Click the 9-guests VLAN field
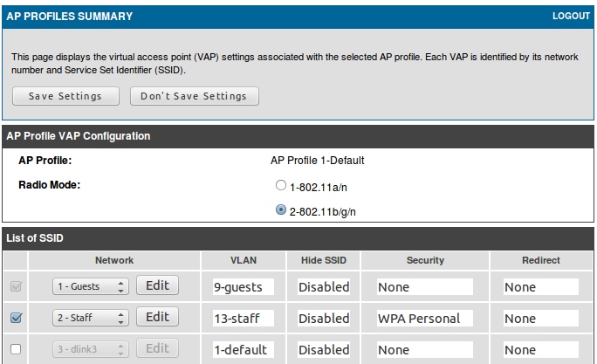This screenshot has width=597, height=364. pos(243,286)
